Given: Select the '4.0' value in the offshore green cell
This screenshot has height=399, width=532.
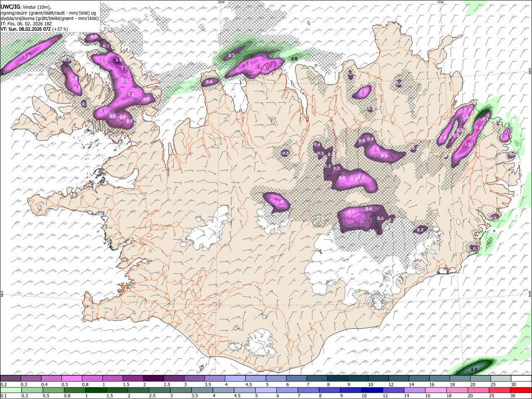Looking at the screenshot, I should point(473,369).
